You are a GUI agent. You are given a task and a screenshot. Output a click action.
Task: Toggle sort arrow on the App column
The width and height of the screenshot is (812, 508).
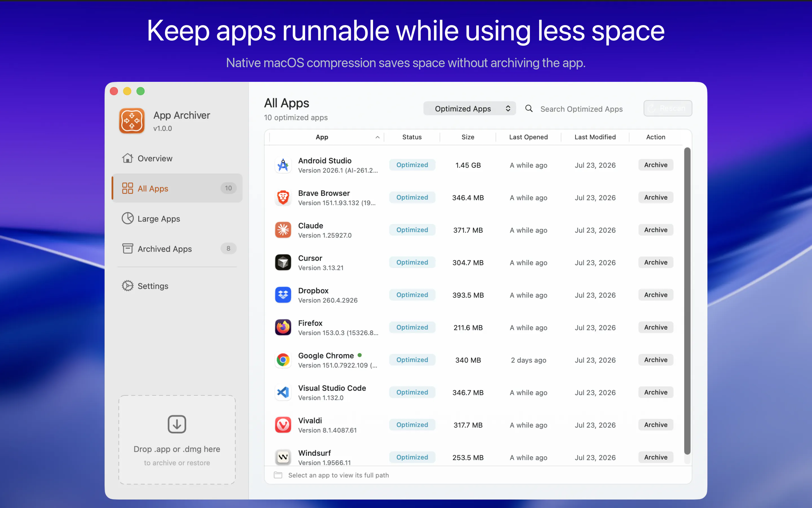pyautogui.click(x=378, y=137)
